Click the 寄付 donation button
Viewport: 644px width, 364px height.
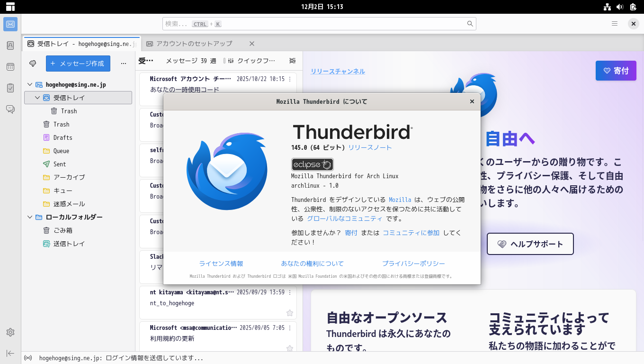tap(616, 70)
